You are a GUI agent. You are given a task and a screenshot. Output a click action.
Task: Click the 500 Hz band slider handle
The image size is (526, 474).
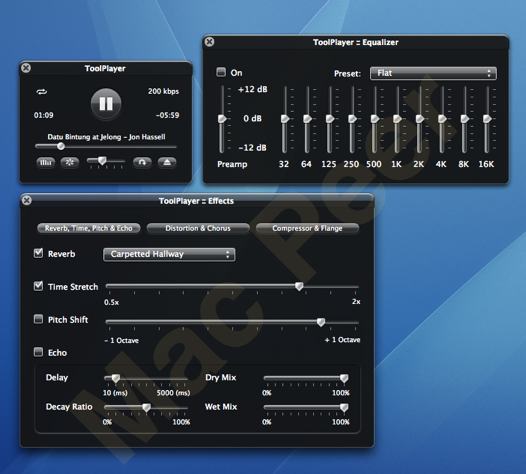[x=375, y=119]
